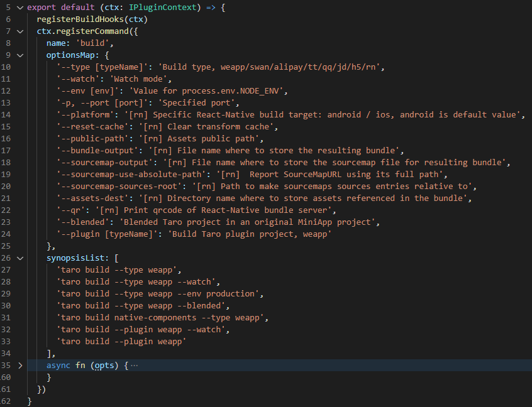Click the 'Value for process.env.NODE_ENV' string
532x407 pixels.
(206, 91)
